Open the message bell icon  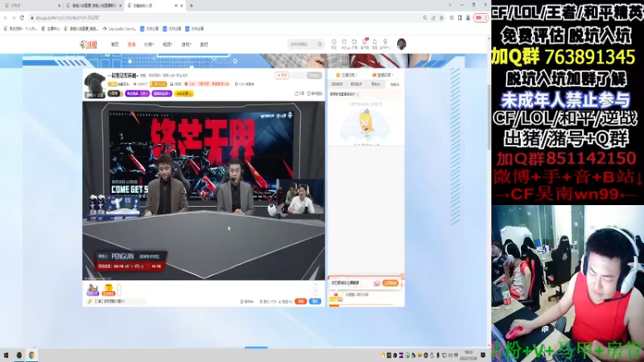pos(374,44)
